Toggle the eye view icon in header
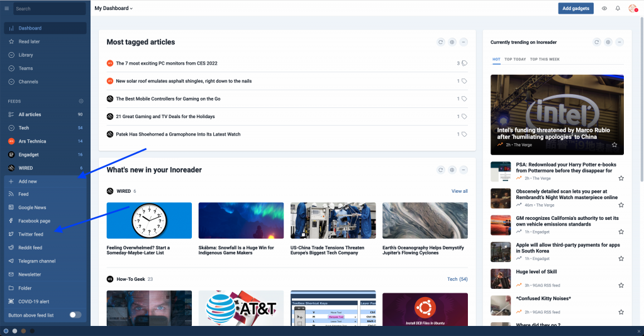Screen dimensions: 644x336 coord(604,9)
